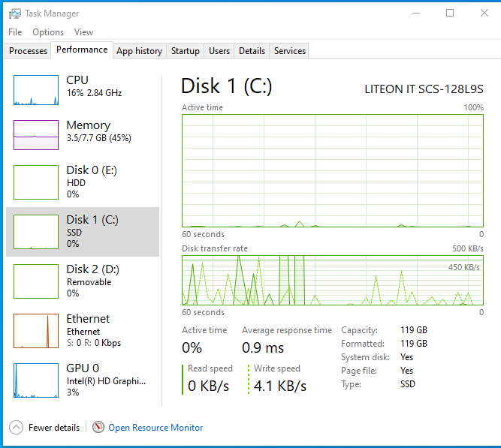This screenshot has height=448, width=501.
Task: Select Disk 2 (D:) Removable entry
Action: [83, 281]
